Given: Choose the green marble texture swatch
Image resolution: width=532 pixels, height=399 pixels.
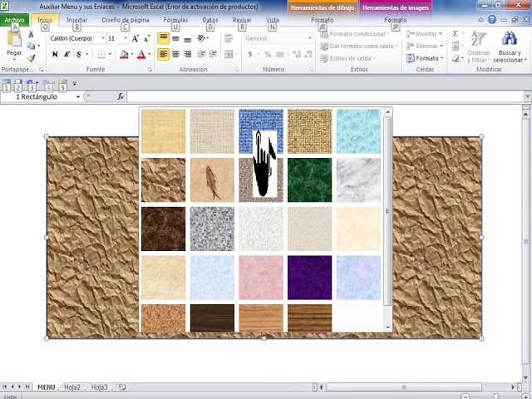Looking at the screenshot, I should [x=309, y=180].
